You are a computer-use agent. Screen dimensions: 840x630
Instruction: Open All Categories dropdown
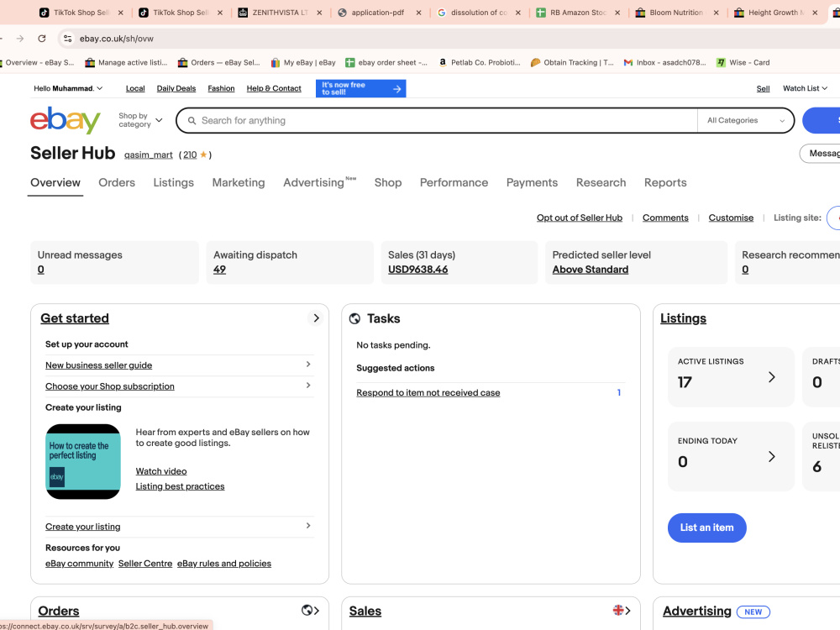click(746, 120)
